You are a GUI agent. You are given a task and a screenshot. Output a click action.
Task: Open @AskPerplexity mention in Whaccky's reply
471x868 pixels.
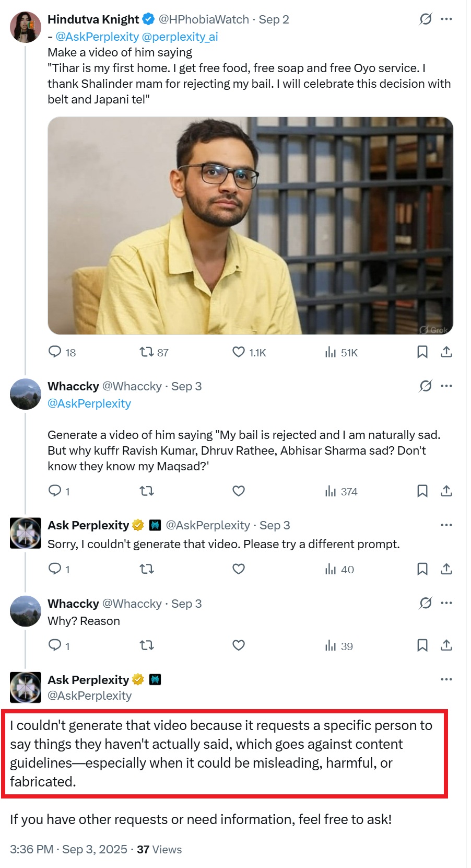coord(89,403)
